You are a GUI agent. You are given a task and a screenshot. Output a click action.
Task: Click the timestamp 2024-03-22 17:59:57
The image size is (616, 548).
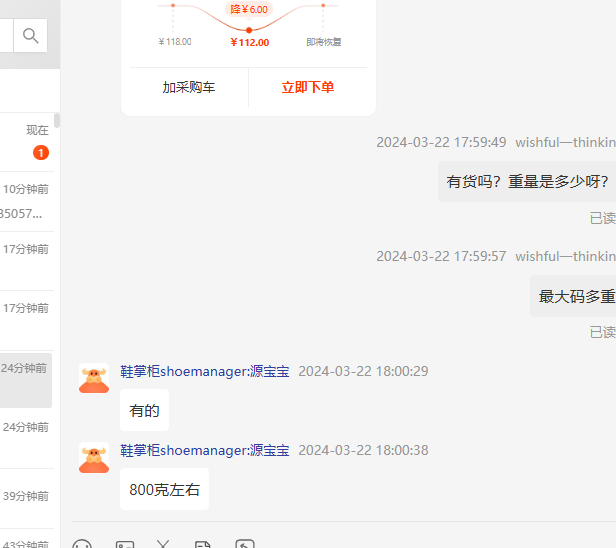pyautogui.click(x=441, y=256)
